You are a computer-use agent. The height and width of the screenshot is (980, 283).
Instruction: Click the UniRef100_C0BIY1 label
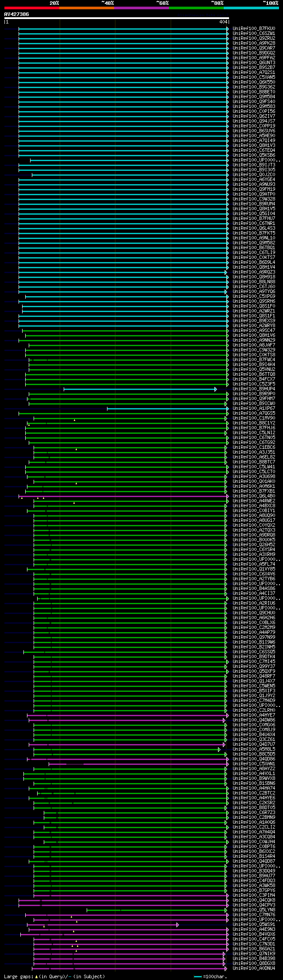pyautogui.click(x=254, y=511)
